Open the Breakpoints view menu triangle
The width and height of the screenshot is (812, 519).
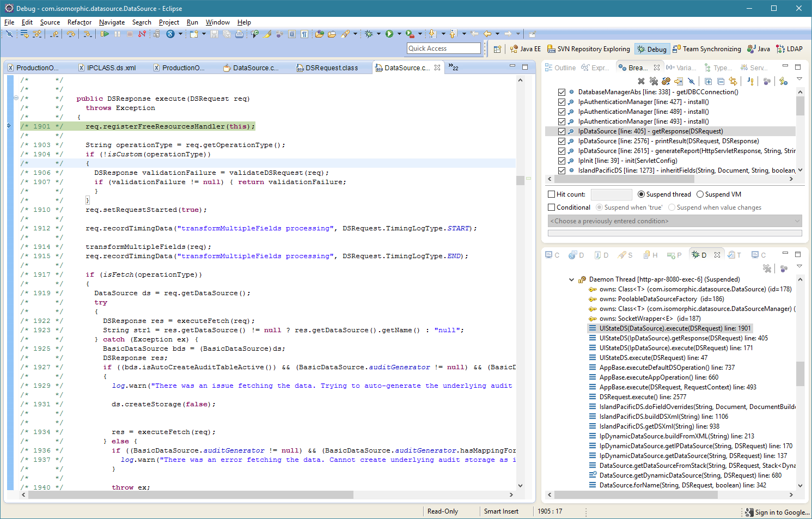pos(799,79)
